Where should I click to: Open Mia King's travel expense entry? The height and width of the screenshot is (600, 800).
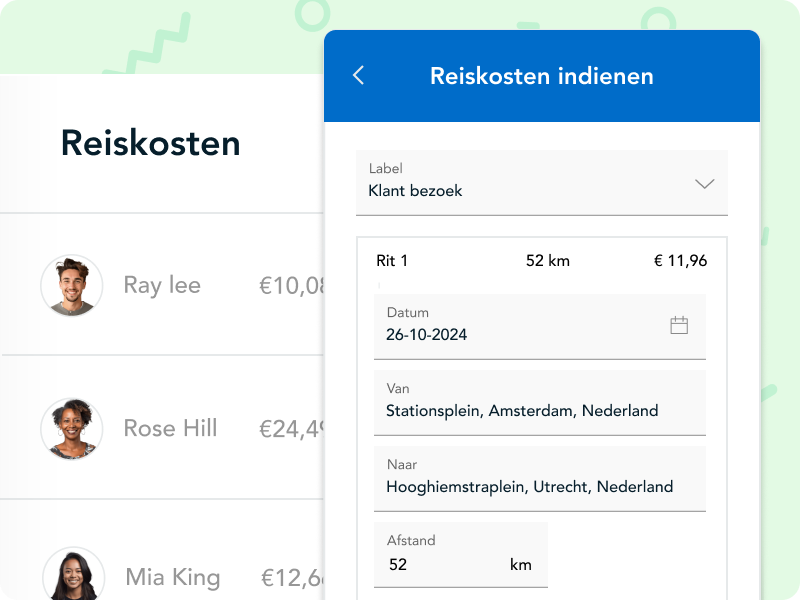pos(172,577)
